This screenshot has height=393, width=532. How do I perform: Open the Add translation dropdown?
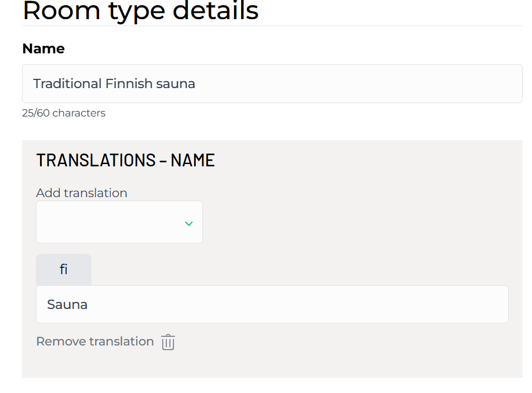pyautogui.click(x=119, y=222)
